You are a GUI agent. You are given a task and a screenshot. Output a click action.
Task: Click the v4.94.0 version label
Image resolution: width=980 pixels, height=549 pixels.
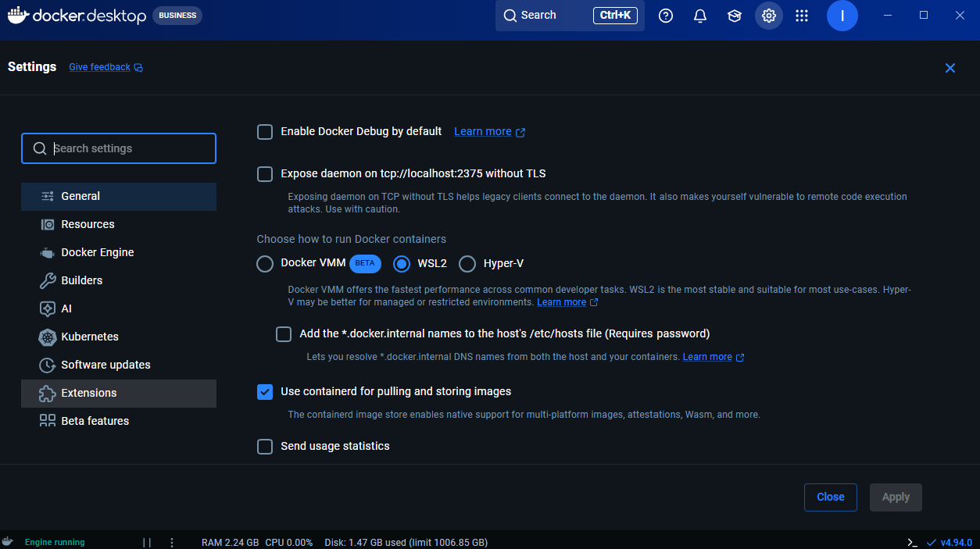click(x=957, y=542)
